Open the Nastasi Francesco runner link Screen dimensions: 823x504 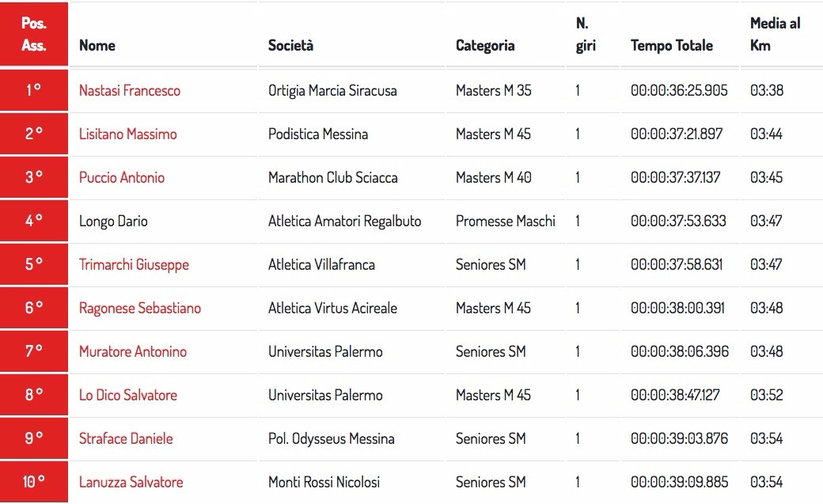click(130, 90)
